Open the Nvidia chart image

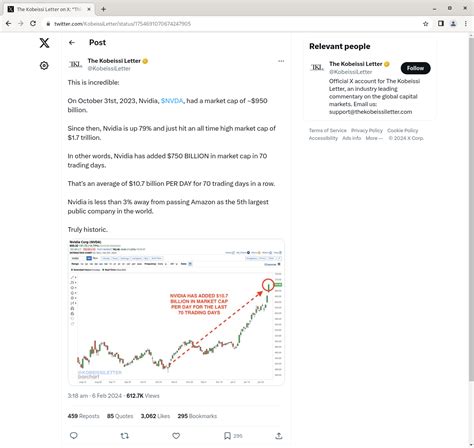(176, 312)
